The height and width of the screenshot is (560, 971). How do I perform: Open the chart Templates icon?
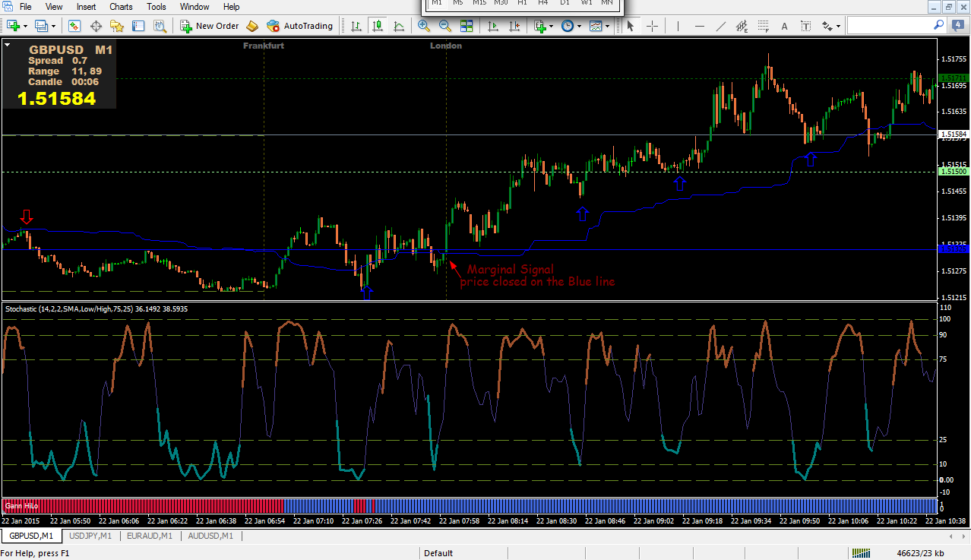point(596,26)
